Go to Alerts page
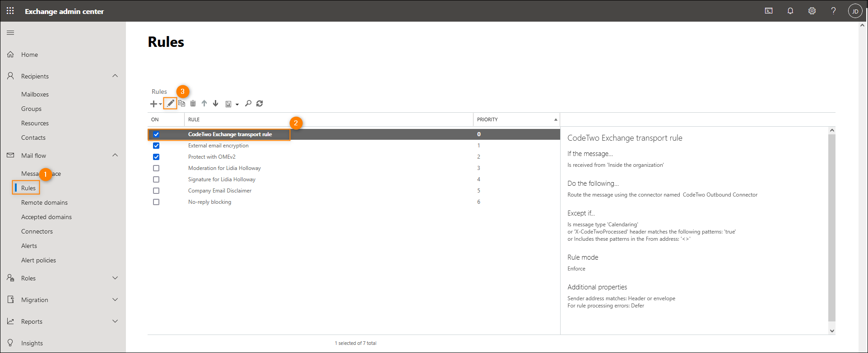868x353 pixels. [x=29, y=246]
